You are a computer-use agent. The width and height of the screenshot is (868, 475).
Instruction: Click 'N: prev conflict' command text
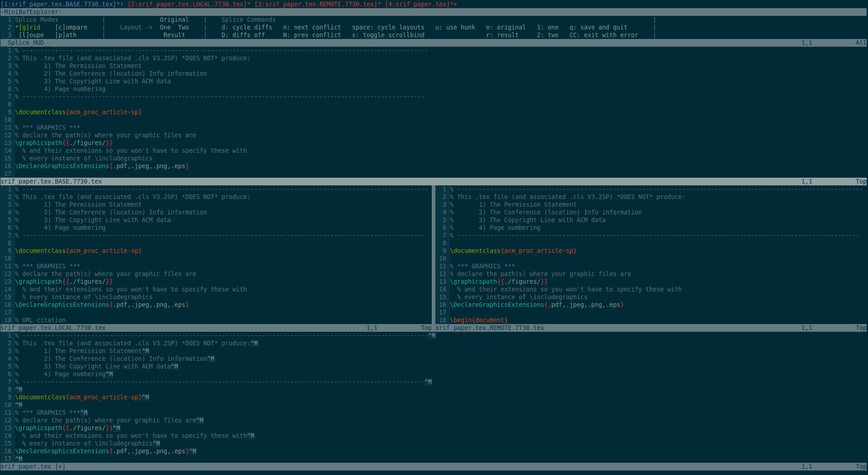(312, 35)
